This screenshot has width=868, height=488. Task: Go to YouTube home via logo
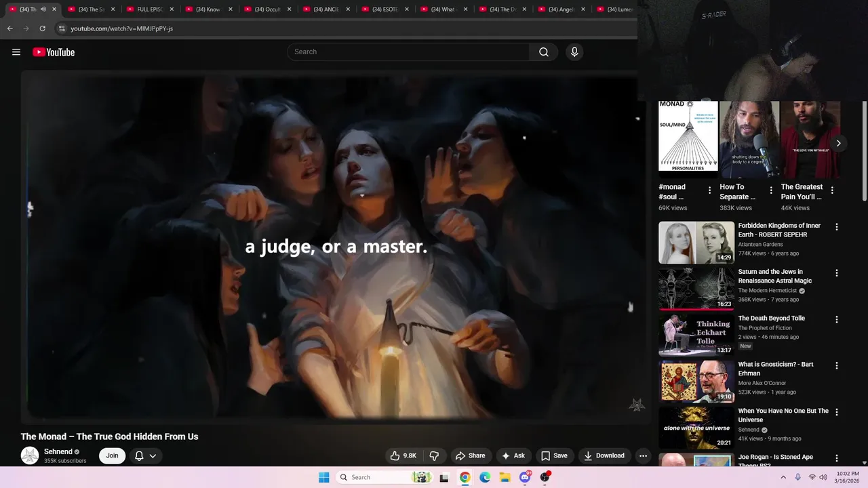(x=54, y=52)
